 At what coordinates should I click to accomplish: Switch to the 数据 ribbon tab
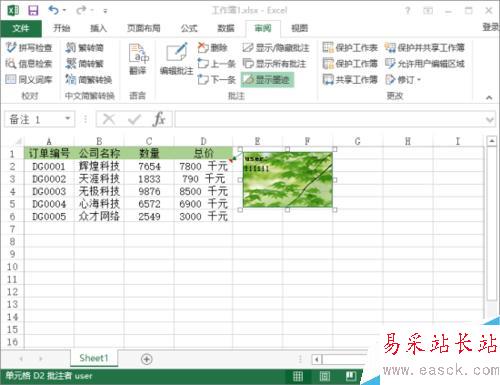(226, 28)
